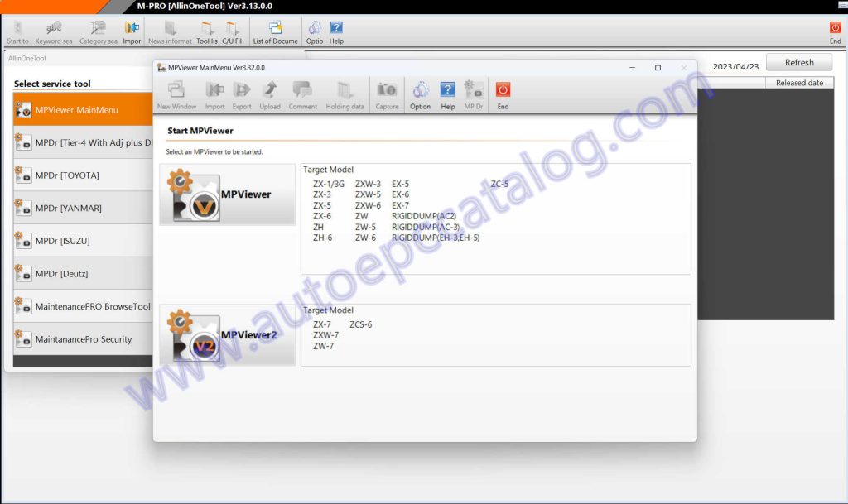Click the Keyword search icon in main toolbar
Image resolution: width=848 pixels, height=504 pixels.
point(53,31)
